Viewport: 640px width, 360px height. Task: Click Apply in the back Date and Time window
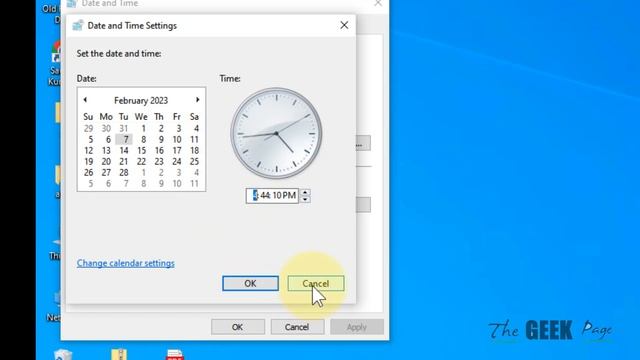pos(356,327)
